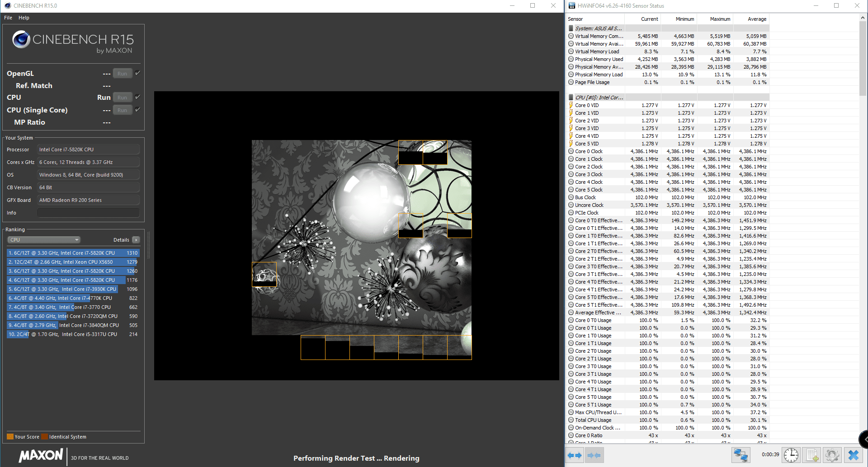The height and width of the screenshot is (467, 868).
Task: Click the scroll up arrow in HWiNFO
Action: [x=863, y=18]
